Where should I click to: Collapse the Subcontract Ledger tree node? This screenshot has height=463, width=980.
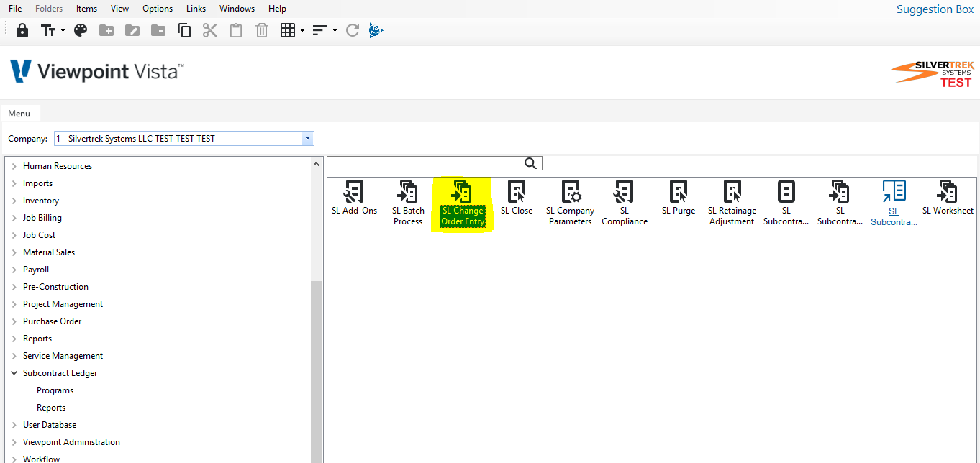pos(14,373)
